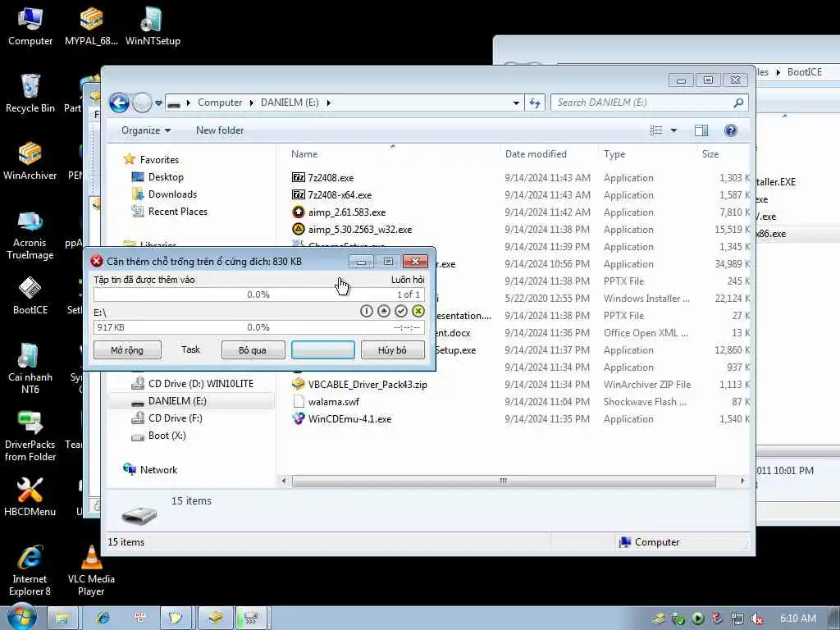This screenshot has width=840, height=630.
Task: Click New folder in toolbar
Action: click(x=220, y=130)
